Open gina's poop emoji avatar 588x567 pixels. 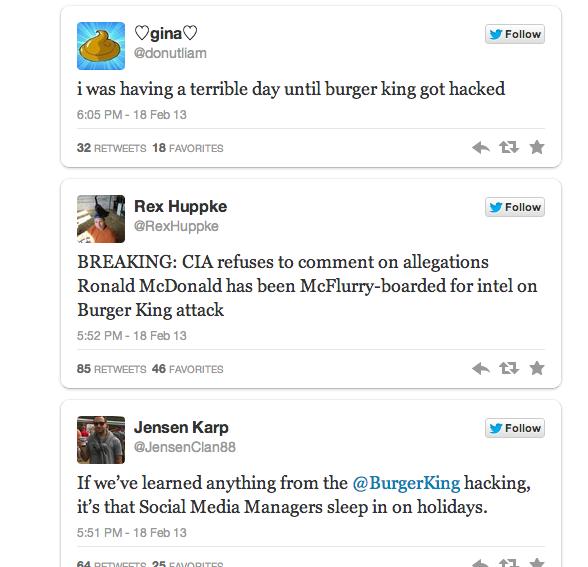tap(101, 46)
